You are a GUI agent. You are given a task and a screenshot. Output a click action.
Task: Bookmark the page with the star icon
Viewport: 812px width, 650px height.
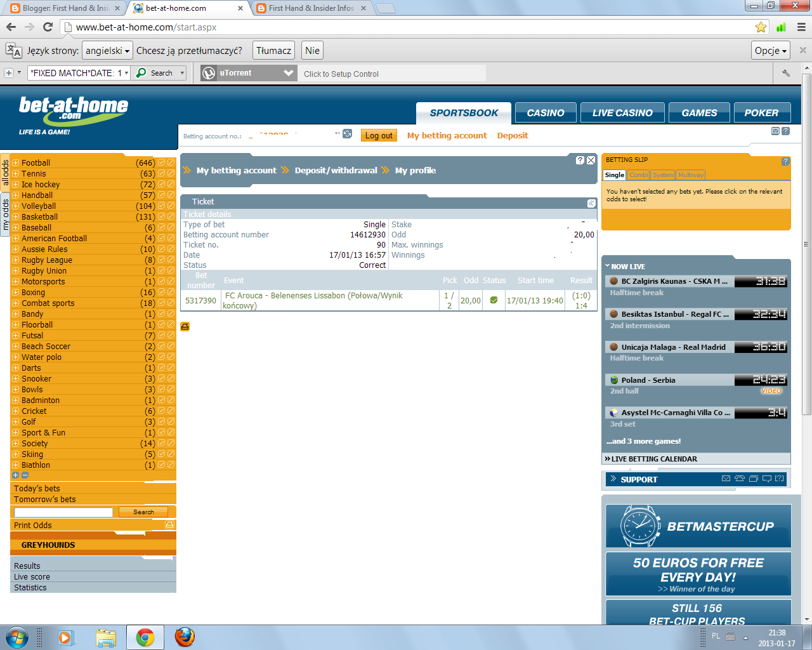(x=761, y=27)
